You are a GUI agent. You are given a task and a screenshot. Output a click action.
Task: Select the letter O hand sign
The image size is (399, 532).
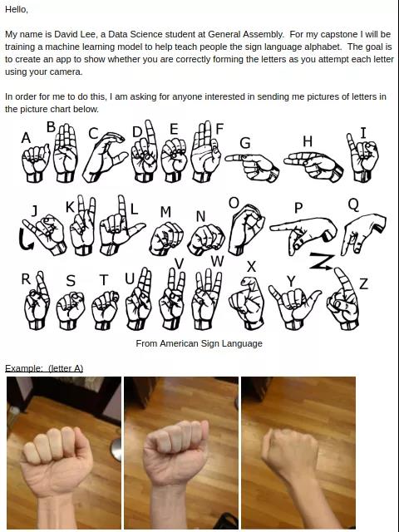246,229
